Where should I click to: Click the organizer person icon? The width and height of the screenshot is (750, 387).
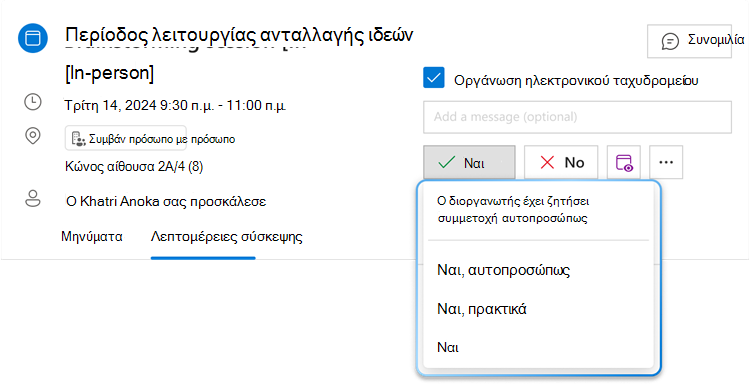coord(33,198)
